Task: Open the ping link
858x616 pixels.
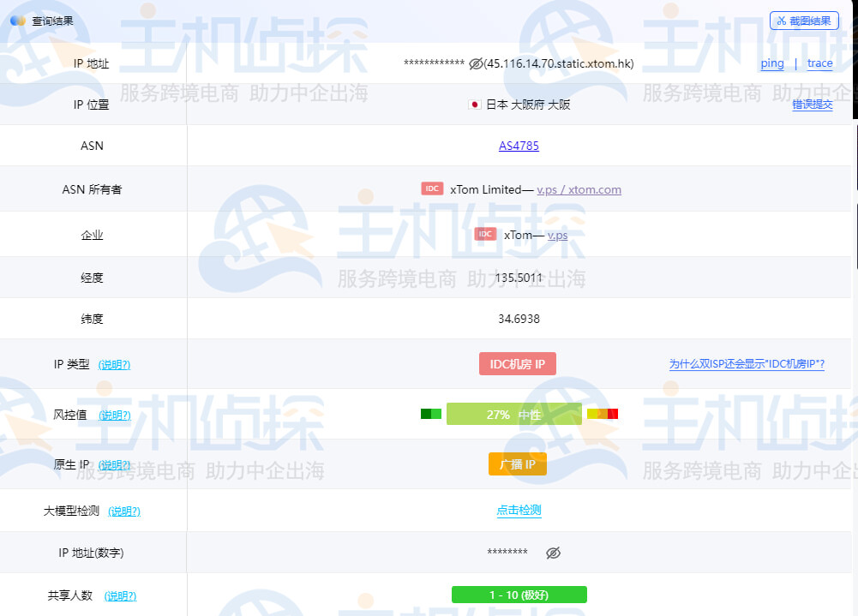Action: (771, 63)
